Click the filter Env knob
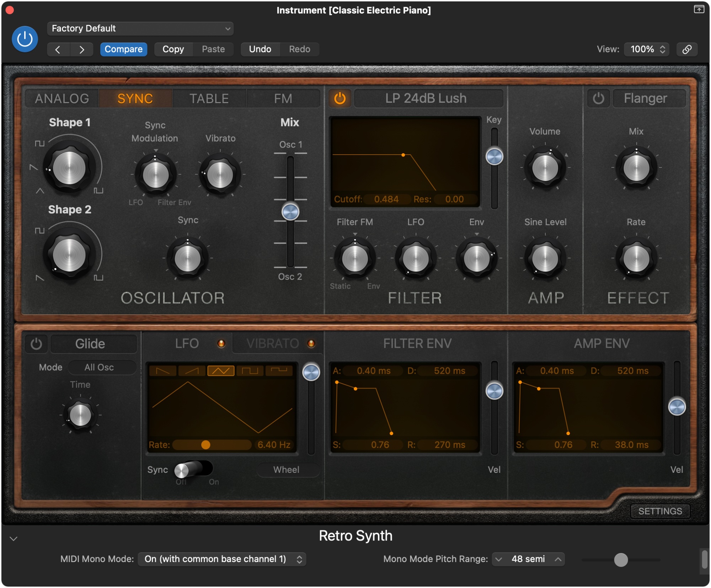Viewport: 711px width, 588px height. [477, 258]
